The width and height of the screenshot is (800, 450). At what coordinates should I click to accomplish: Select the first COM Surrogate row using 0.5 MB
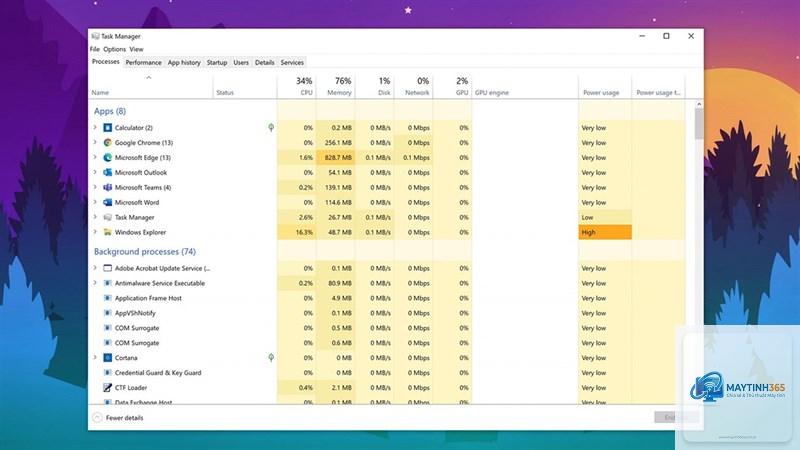388,328
